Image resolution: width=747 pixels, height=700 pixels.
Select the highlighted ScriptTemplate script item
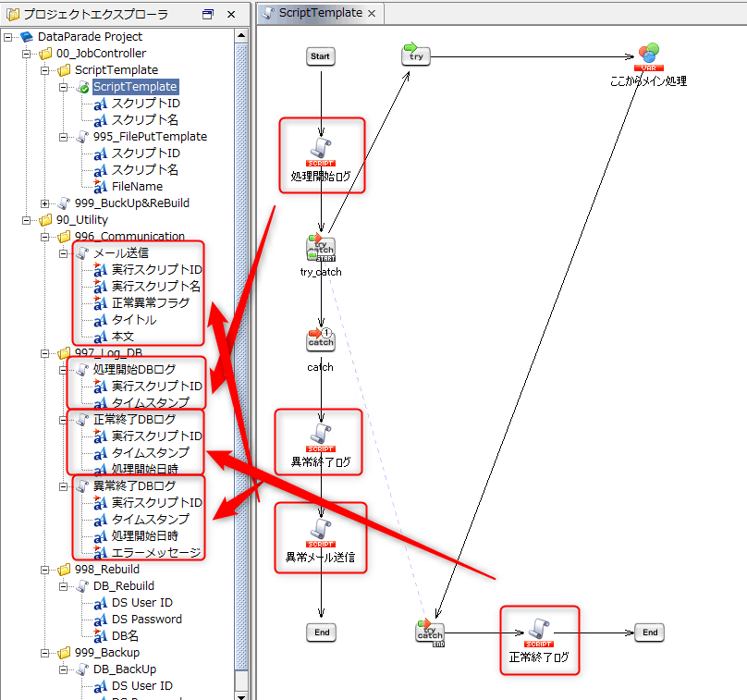tap(135, 87)
